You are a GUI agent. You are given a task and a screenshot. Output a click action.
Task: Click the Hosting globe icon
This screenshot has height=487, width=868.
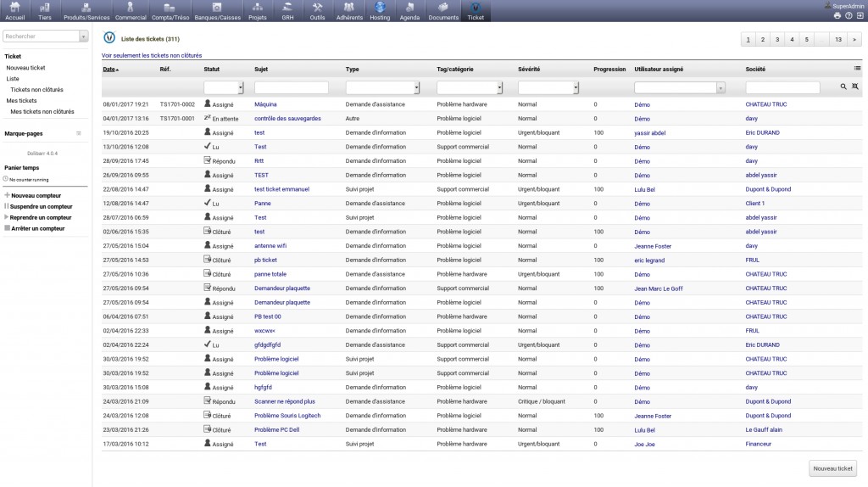click(x=381, y=8)
